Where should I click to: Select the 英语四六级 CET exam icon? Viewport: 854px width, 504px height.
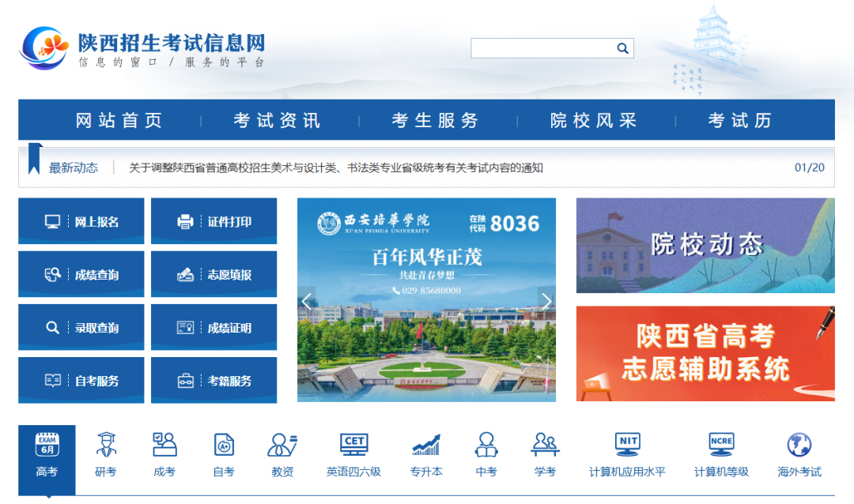pos(353,454)
